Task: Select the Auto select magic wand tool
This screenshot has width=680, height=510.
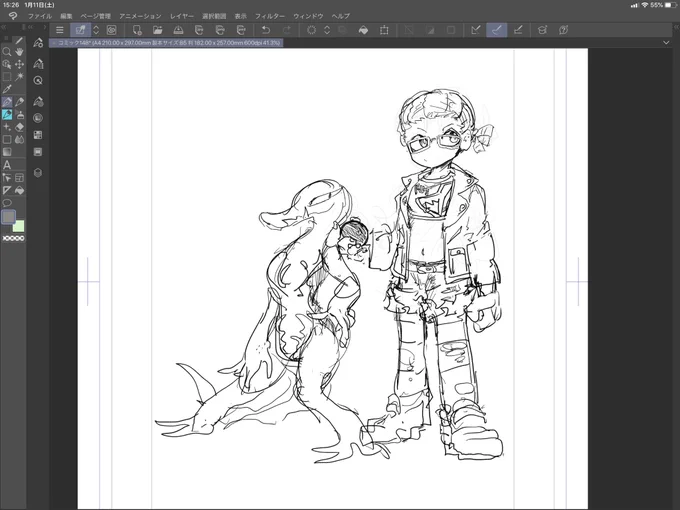Action: click(19, 77)
